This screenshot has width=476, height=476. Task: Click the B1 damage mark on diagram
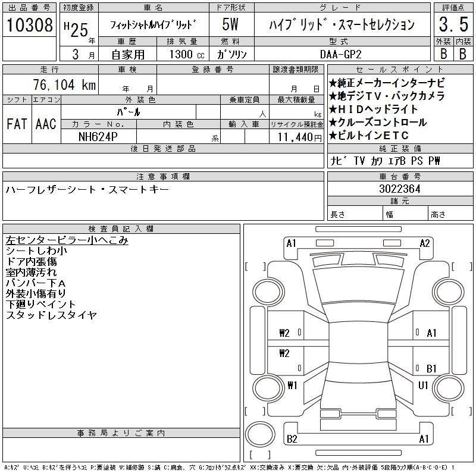[x=431, y=368]
